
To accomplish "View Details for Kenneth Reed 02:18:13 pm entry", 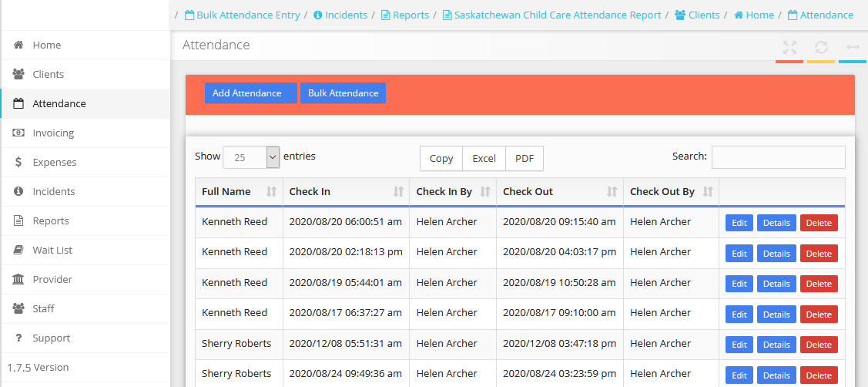I will click(776, 254).
